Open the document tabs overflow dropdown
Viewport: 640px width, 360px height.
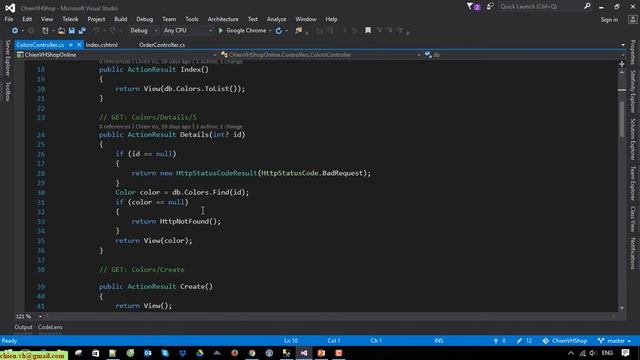click(x=623, y=45)
